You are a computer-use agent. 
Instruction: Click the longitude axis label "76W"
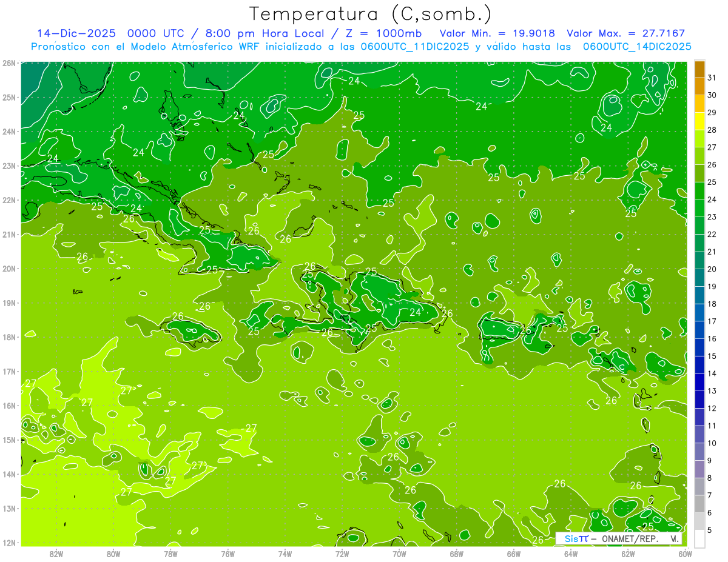click(x=228, y=554)
